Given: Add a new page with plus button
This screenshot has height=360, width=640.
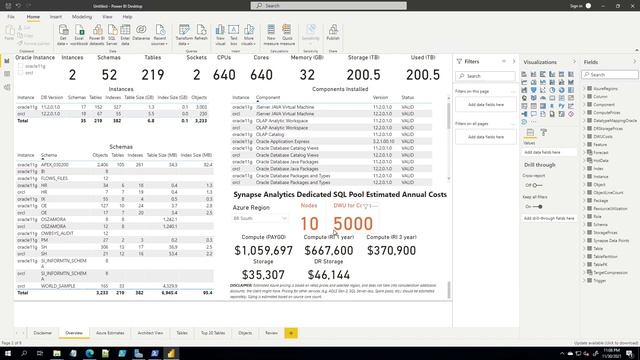Looking at the screenshot, I should click(291, 333).
